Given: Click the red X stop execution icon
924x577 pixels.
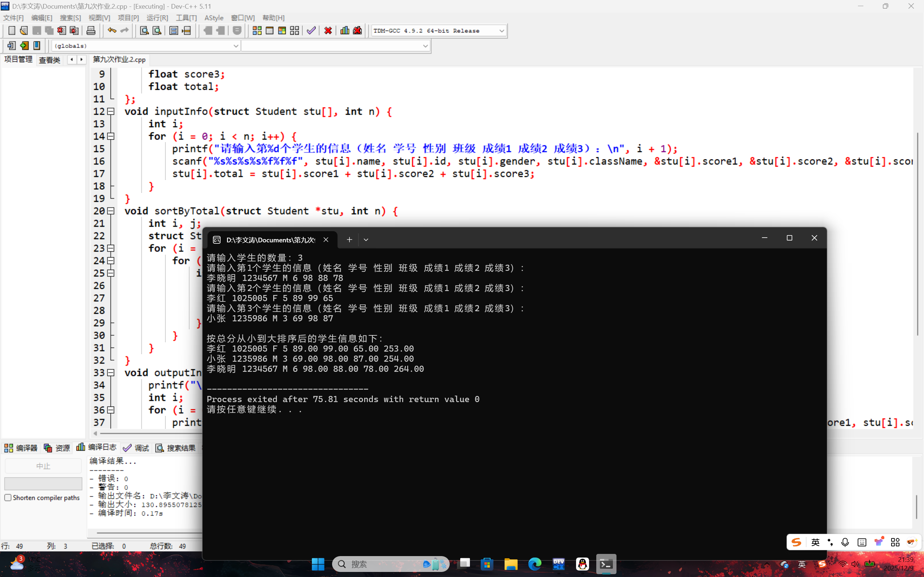Looking at the screenshot, I should coord(328,31).
